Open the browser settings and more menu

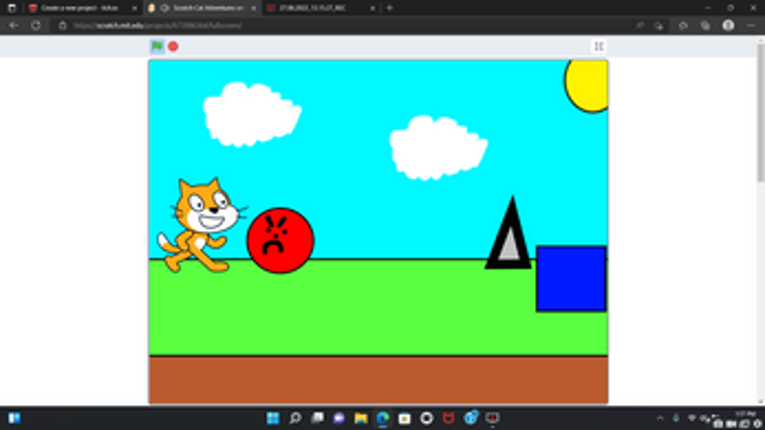(751, 25)
